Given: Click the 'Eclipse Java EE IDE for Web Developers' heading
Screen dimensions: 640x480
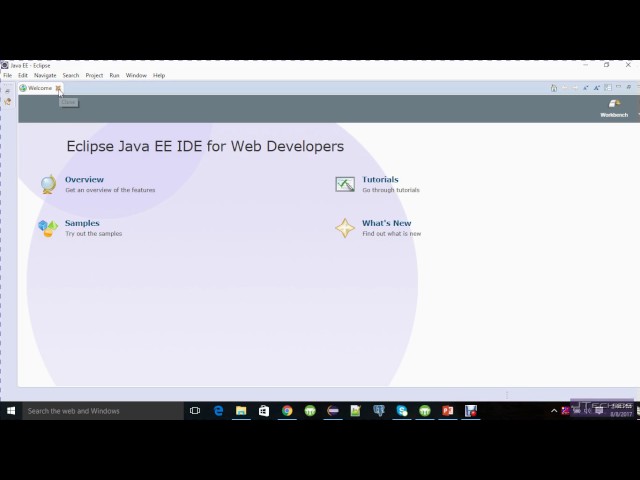Looking at the screenshot, I should [x=205, y=146].
